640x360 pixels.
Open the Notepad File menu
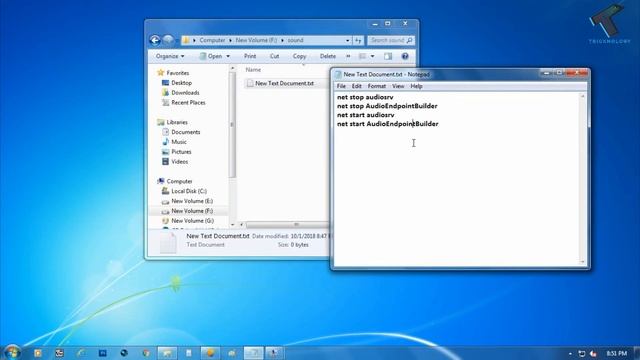point(341,86)
